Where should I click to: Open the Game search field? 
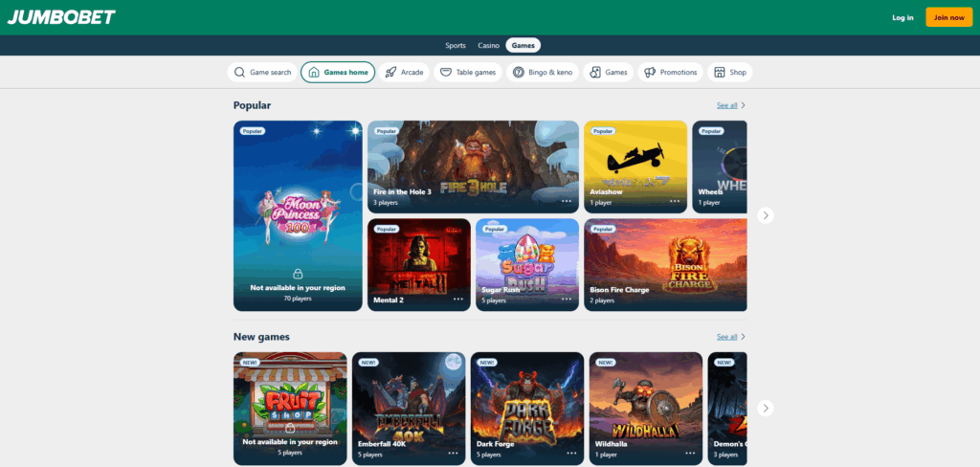point(262,73)
